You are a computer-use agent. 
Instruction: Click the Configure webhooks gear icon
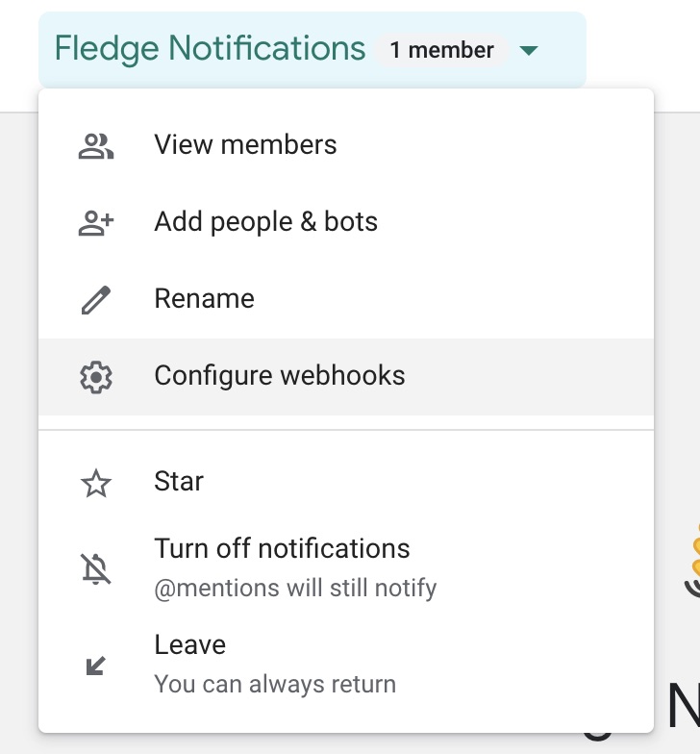click(x=95, y=377)
